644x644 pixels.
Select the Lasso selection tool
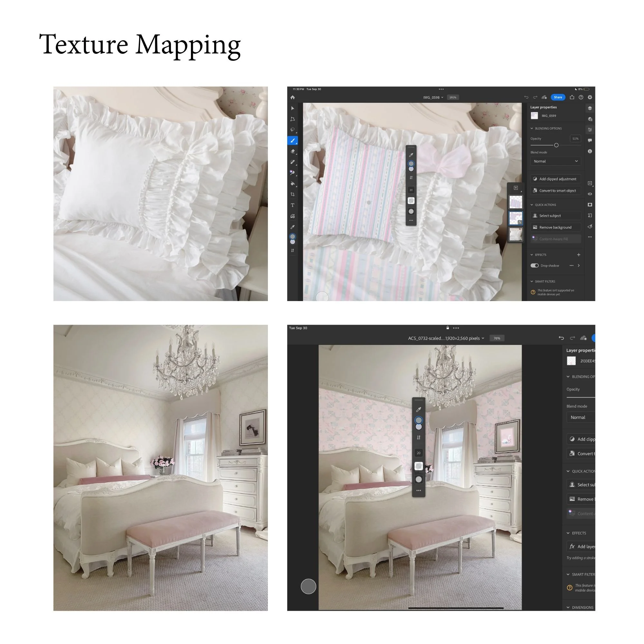coord(293,130)
